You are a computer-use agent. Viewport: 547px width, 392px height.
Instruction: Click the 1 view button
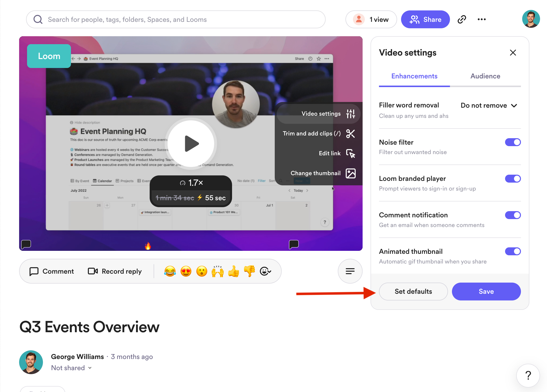[x=371, y=19]
